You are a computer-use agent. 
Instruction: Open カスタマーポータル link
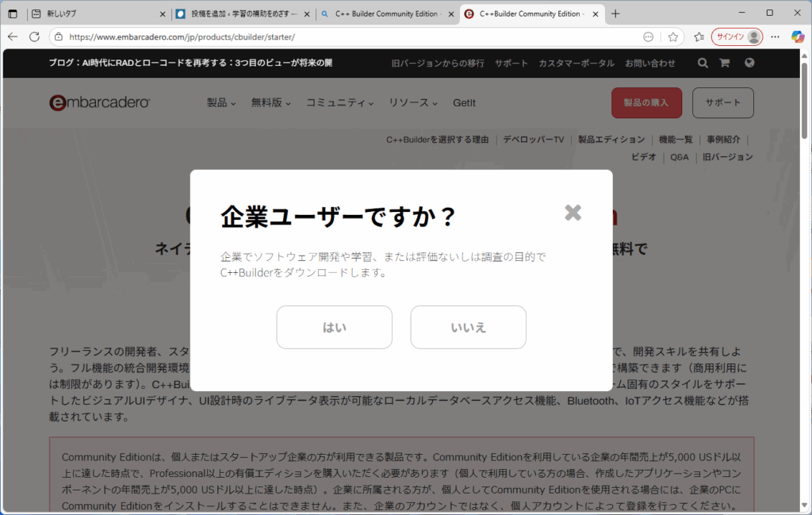tap(576, 63)
